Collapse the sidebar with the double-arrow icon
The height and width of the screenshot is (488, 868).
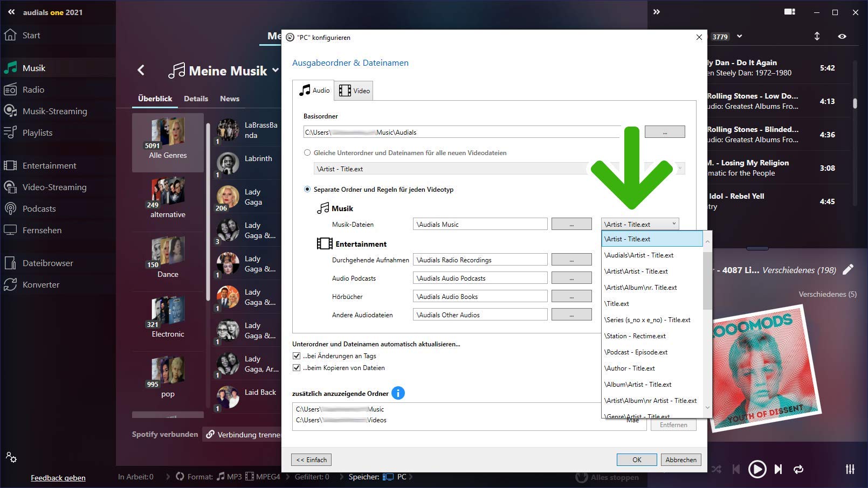(11, 12)
